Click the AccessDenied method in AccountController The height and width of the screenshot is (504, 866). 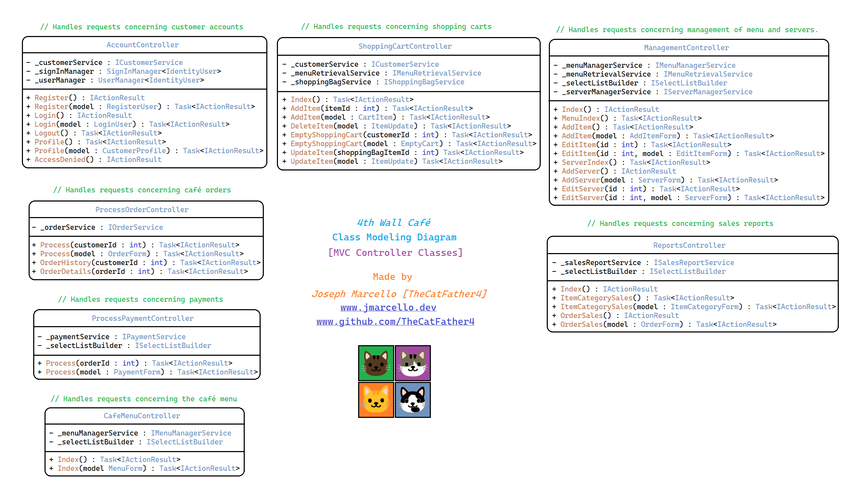[x=60, y=160]
